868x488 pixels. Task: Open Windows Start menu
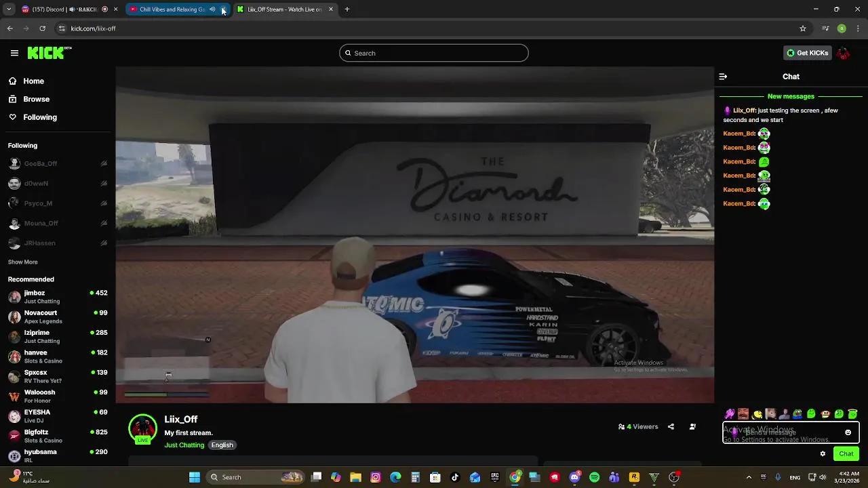coord(195,477)
